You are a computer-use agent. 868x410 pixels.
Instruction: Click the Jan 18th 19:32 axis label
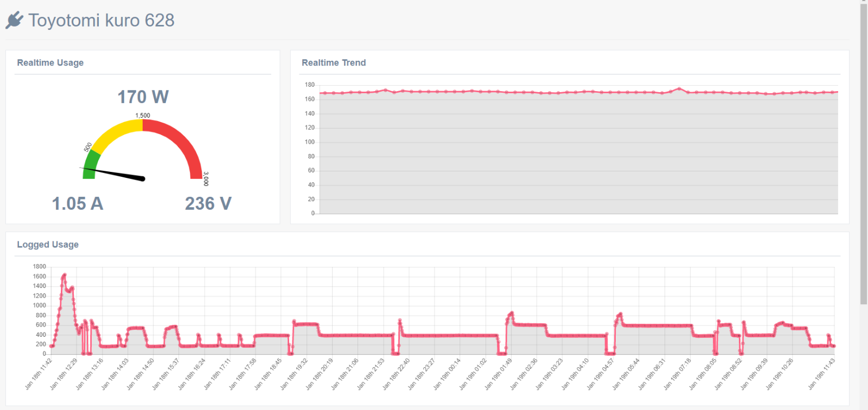pyautogui.click(x=294, y=374)
